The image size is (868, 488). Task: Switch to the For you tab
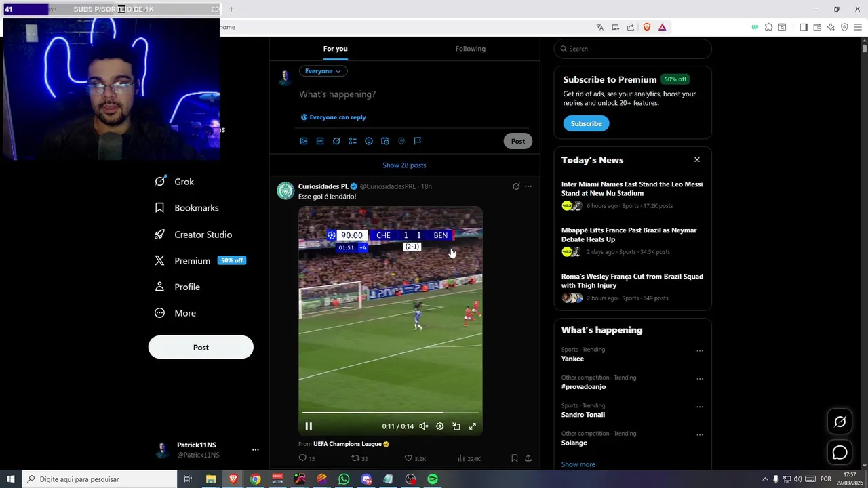pyautogui.click(x=336, y=49)
